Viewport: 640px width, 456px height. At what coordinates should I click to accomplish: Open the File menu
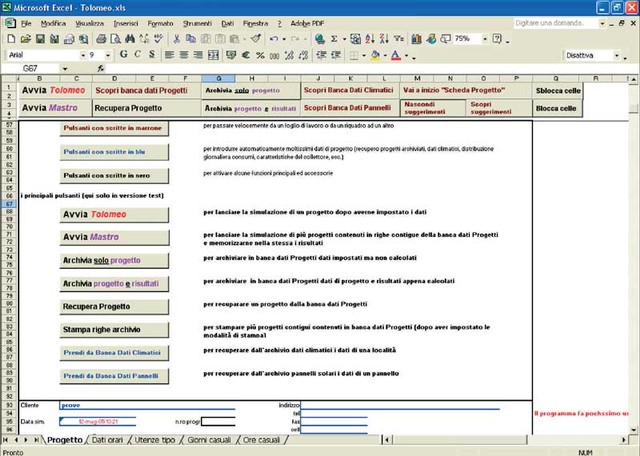click(x=26, y=24)
